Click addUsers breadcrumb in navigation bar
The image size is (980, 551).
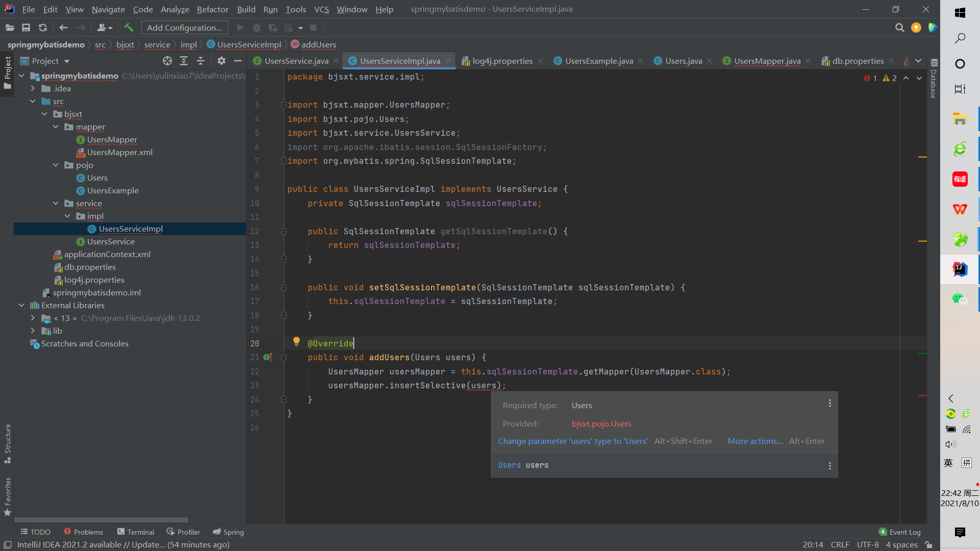point(313,44)
